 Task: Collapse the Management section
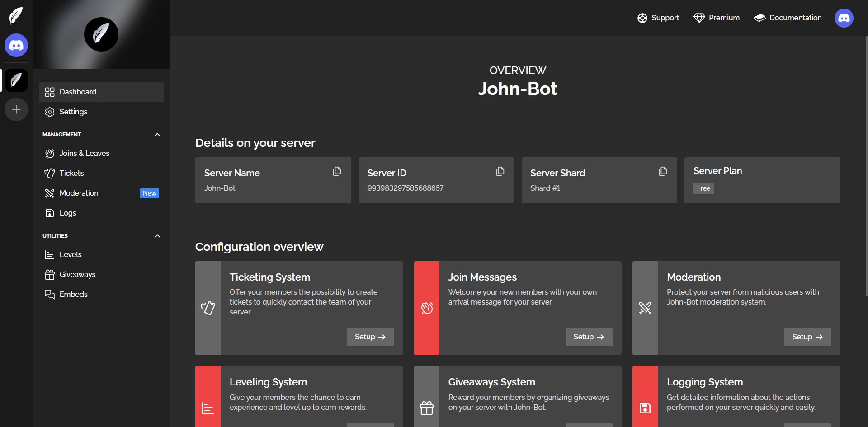tap(157, 135)
